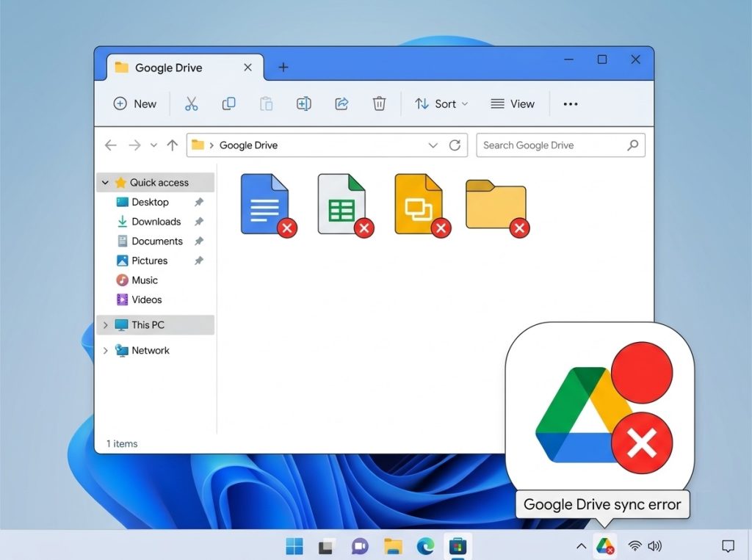Open Task View on taskbar
Screen dimensions: 752x560
click(326, 546)
